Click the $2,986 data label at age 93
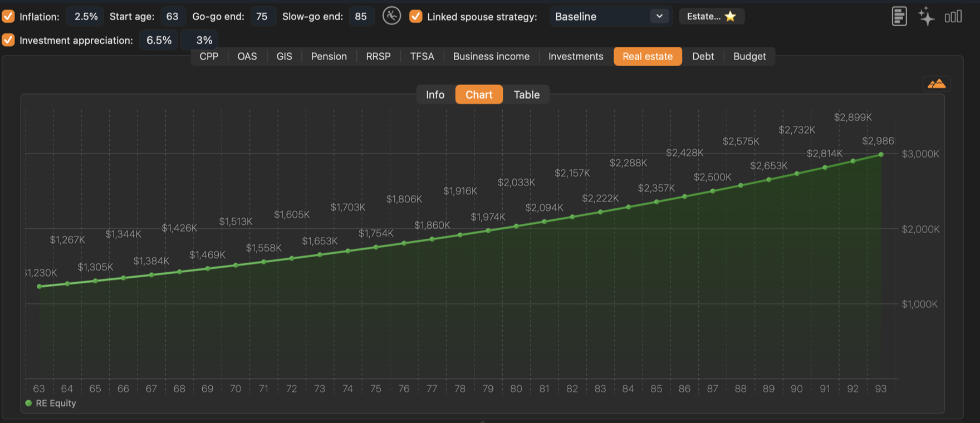 [x=878, y=141]
